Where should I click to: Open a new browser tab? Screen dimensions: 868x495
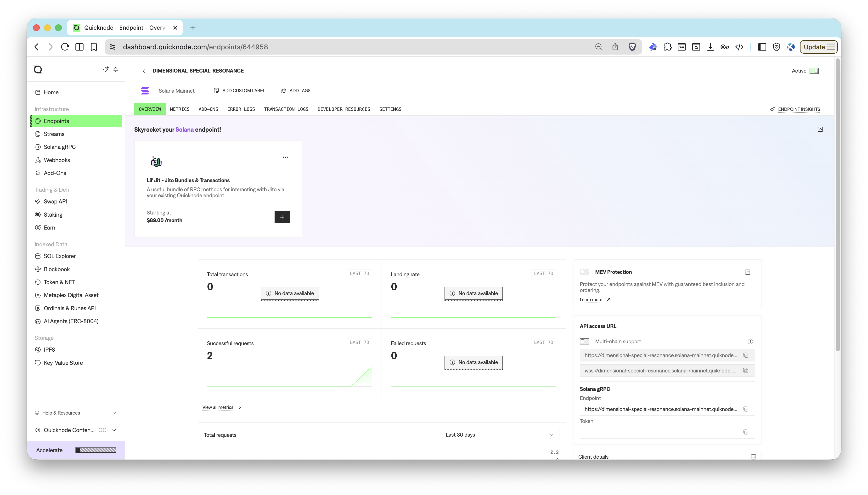pyautogui.click(x=193, y=28)
